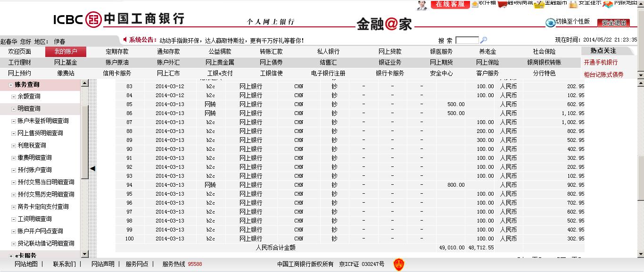Click the 安全退出 safe logout button
The width and height of the screenshot is (644, 272).
613,23
